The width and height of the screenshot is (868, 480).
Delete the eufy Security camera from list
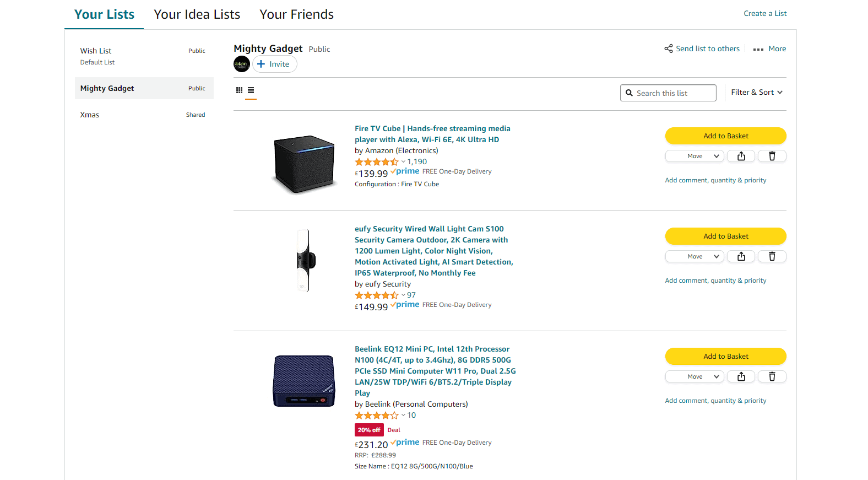click(772, 256)
